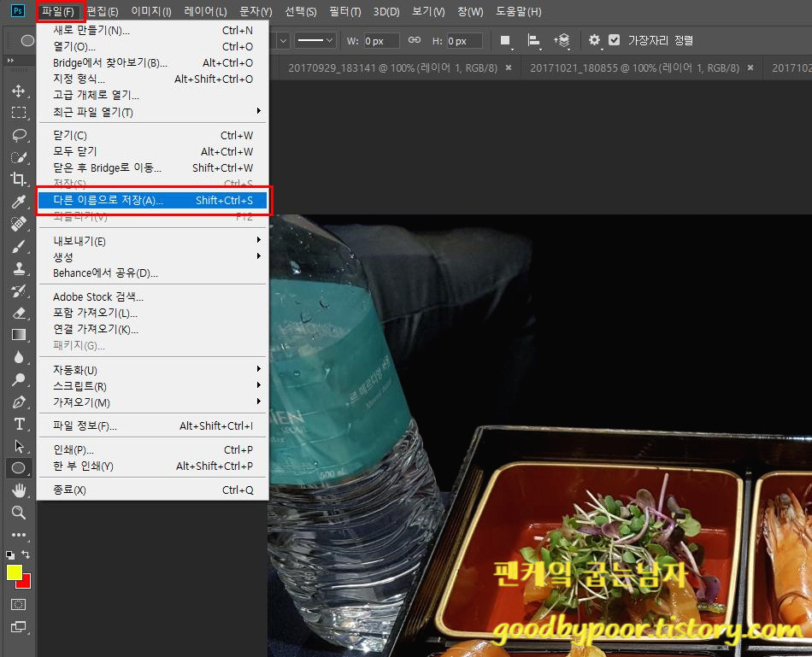Viewport: 812px width, 657px height.
Task: Select the History Brush tool
Action: click(x=19, y=290)
